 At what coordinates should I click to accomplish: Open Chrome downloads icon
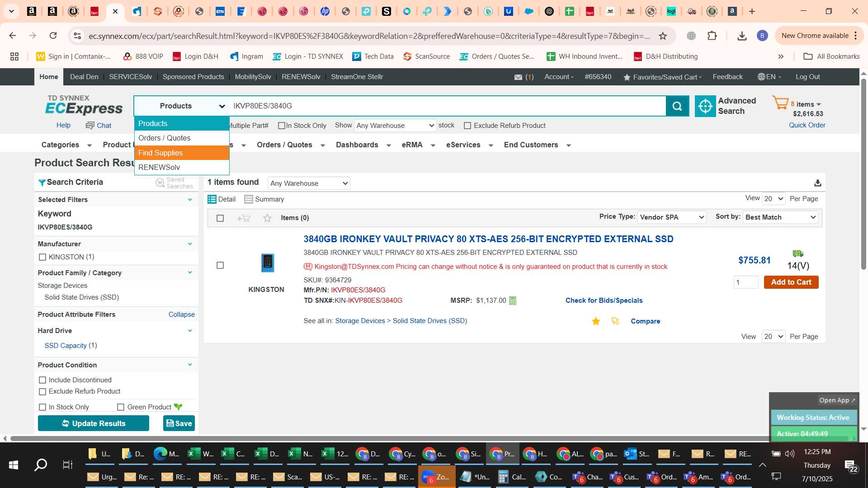coord(742,36)
